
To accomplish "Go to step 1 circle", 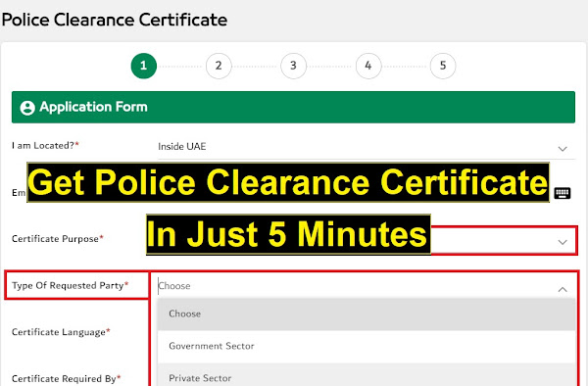I will pyautogui.click(x=144, y=66).
